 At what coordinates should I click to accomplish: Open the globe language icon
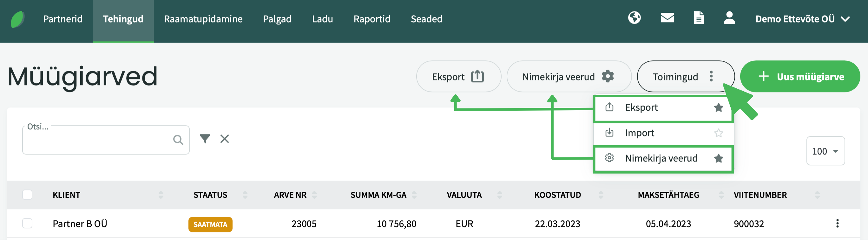click(634, 18)
